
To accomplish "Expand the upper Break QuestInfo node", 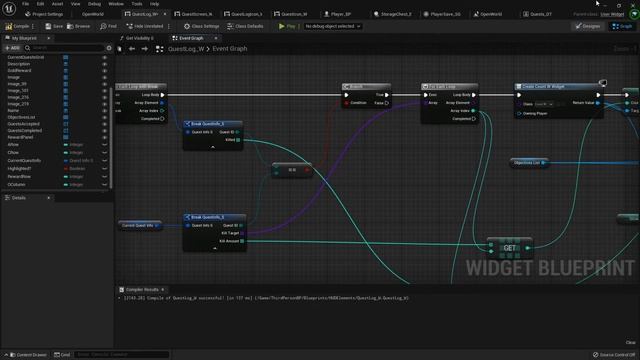I will pos(213,147).
